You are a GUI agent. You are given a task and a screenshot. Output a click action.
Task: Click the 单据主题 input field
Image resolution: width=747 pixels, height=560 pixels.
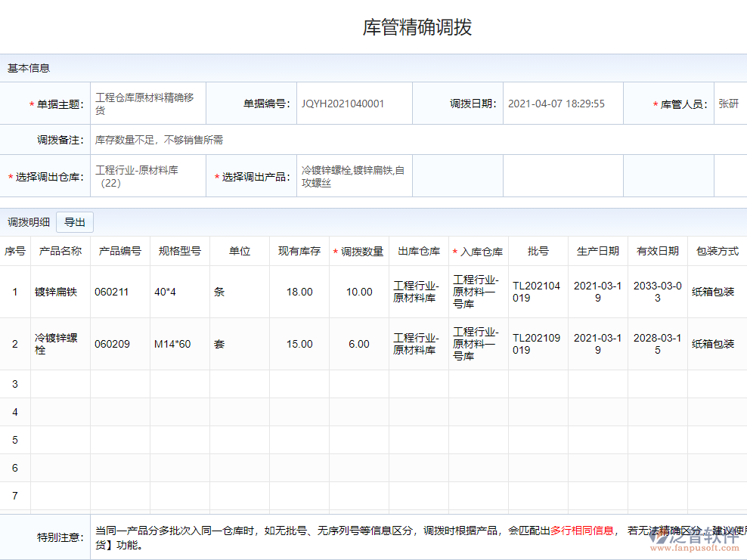147,104
